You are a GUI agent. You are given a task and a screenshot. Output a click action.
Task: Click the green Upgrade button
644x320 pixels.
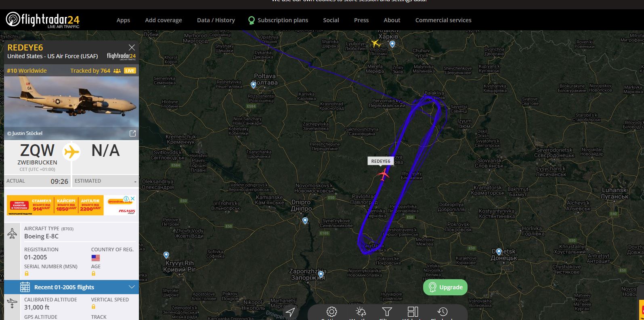[445, 287]
